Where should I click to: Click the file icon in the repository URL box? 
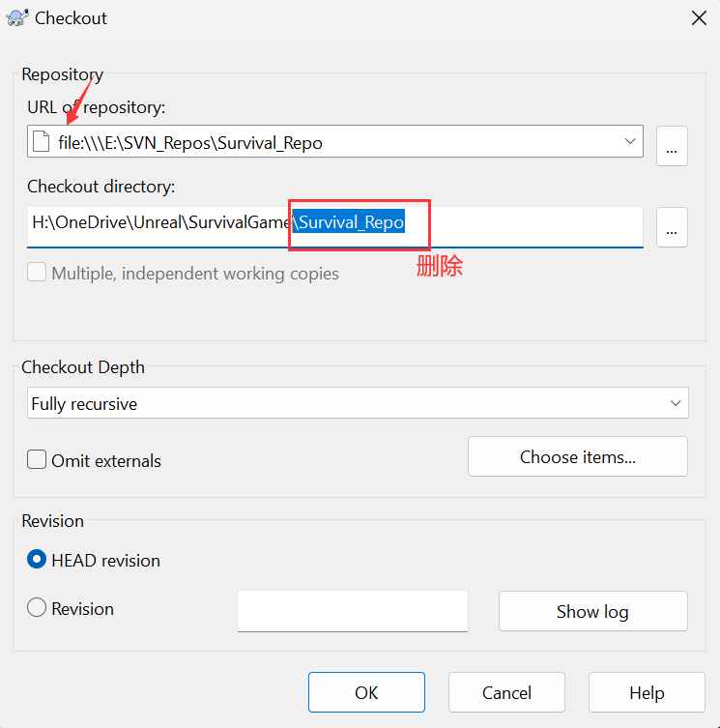point(41,142)
